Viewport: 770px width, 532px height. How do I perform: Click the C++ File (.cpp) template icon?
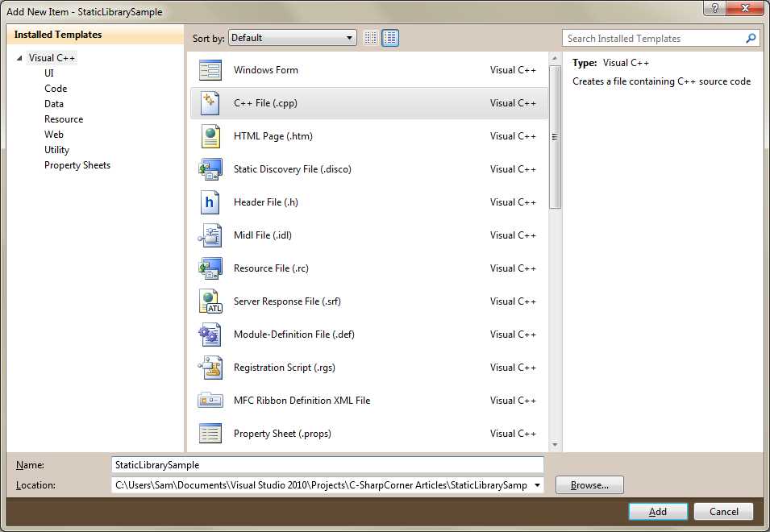(x=210, y=103)
